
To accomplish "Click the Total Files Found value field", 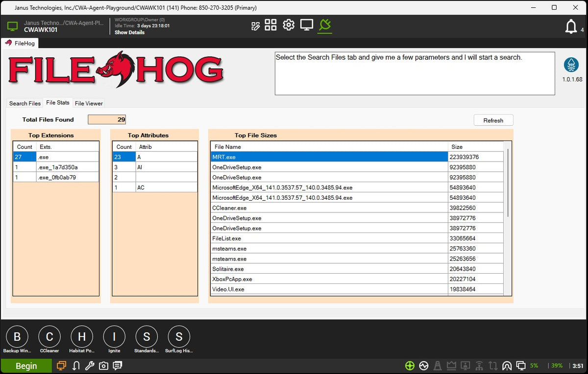I will 107,119.
